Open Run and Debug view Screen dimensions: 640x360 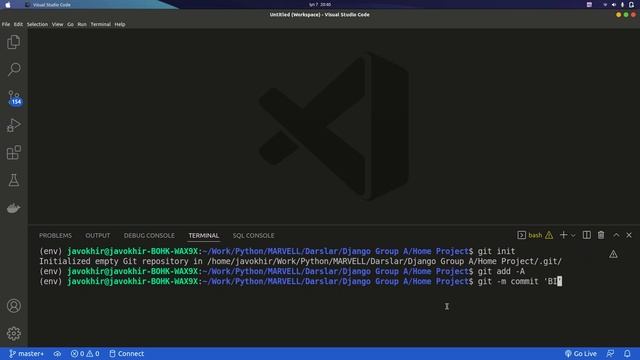click(x=14, y=125)
